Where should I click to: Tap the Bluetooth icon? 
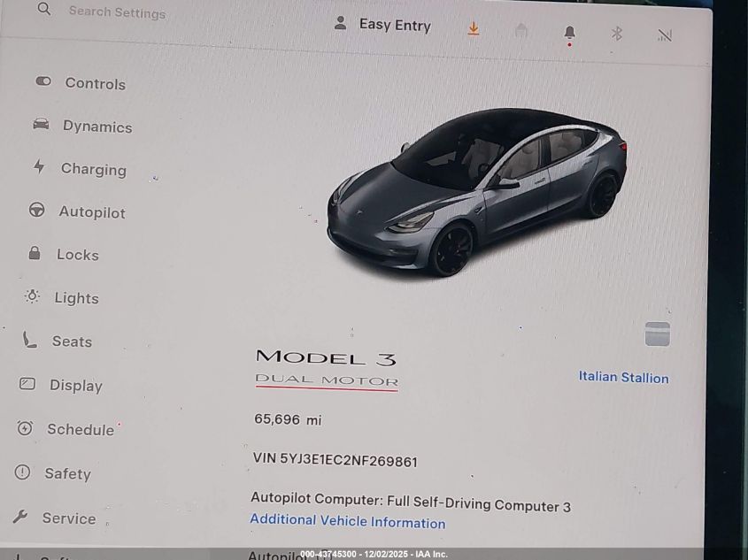pos(617,34)
